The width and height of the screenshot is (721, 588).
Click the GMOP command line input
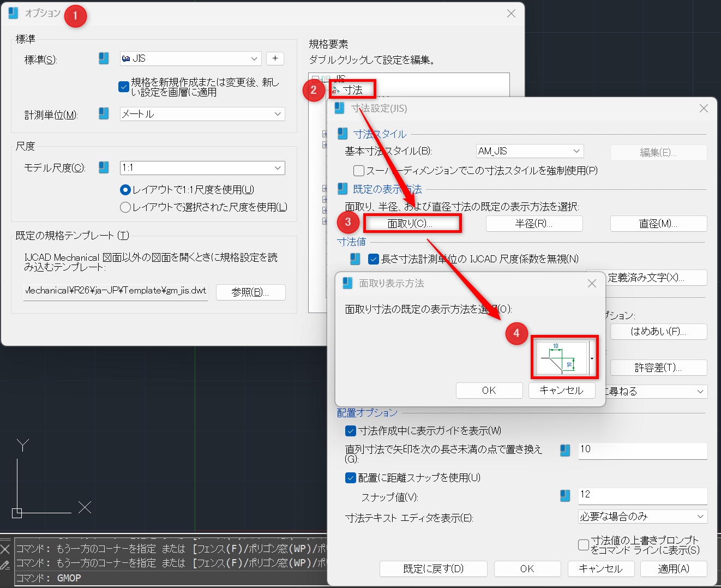[x=170, y=578]
